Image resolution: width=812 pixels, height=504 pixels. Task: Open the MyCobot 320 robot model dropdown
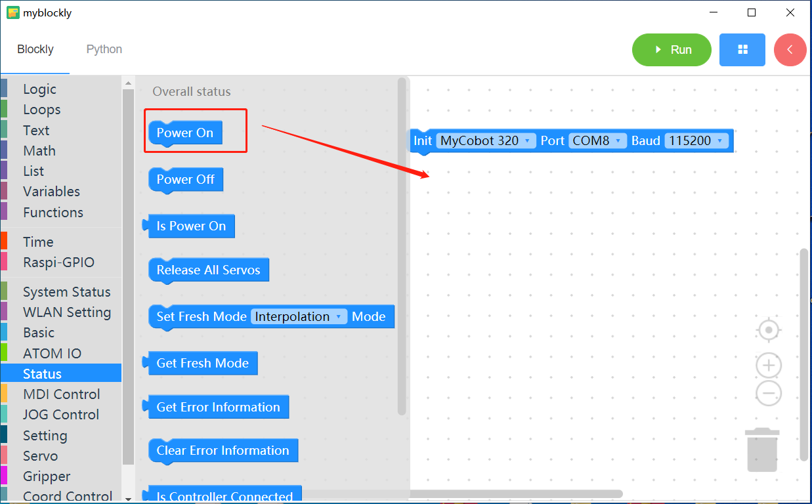[486, 140]
